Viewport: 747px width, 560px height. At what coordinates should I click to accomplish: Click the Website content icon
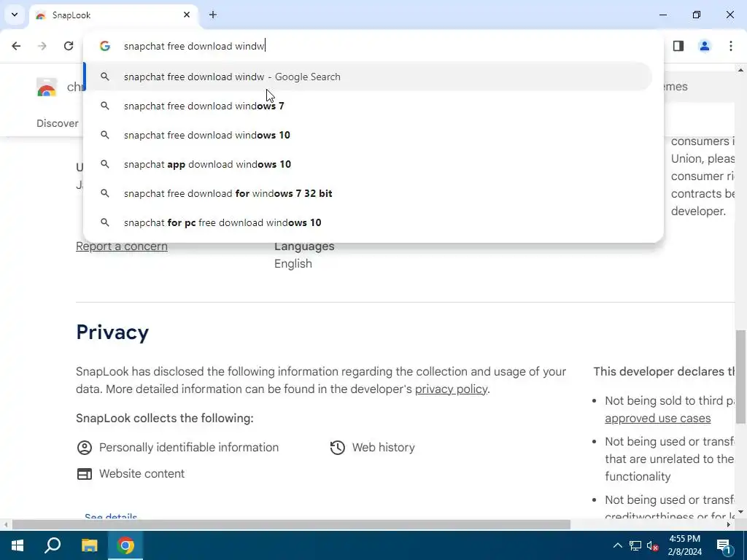pyautogui.click(x=85, y=474)
